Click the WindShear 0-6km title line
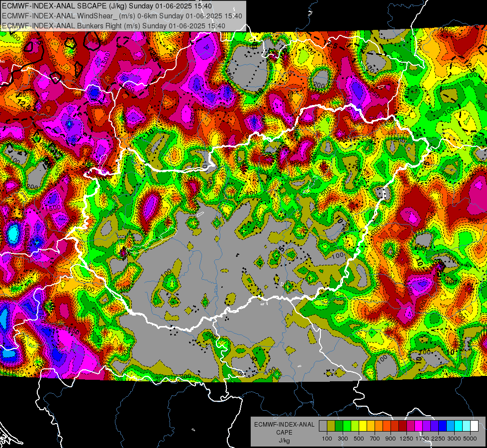 (122, 16)
